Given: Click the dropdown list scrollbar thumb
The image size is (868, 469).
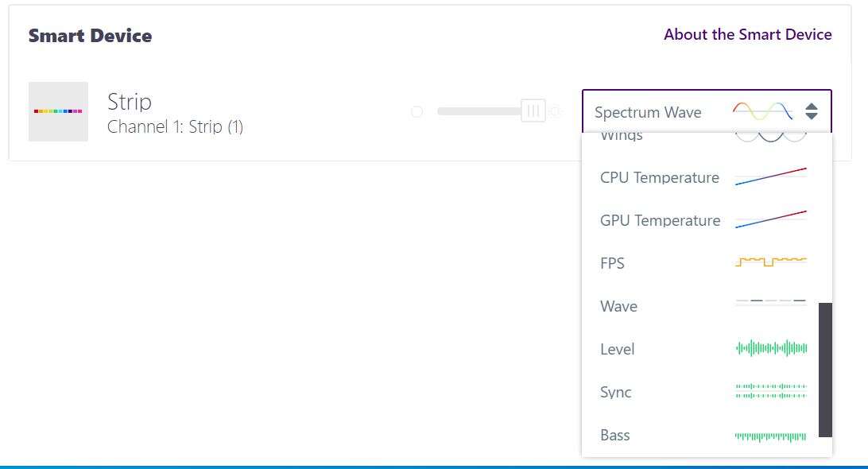Looking at the screenshot, I should [825, 369].
